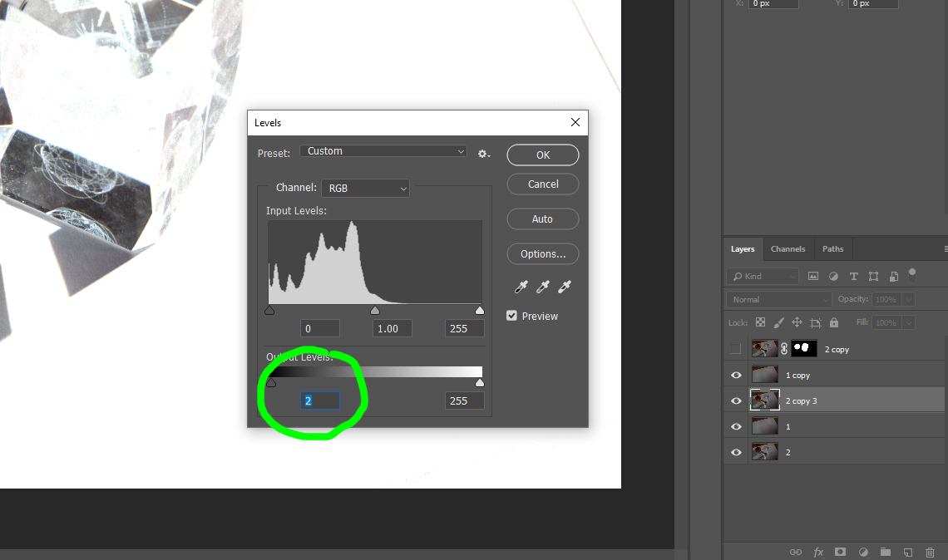Click the Cancel button in Levels
This screenshot has height=560, width=948.
543,184
